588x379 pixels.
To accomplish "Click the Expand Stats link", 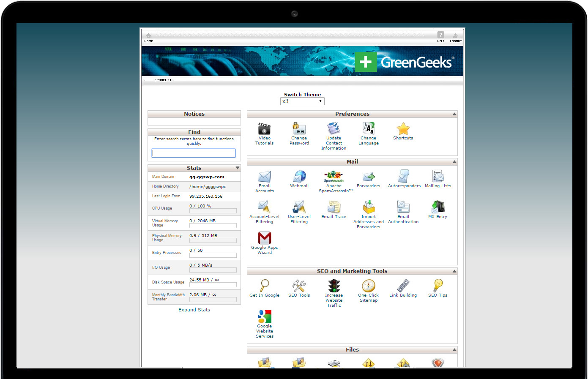I will pos(194,310).
